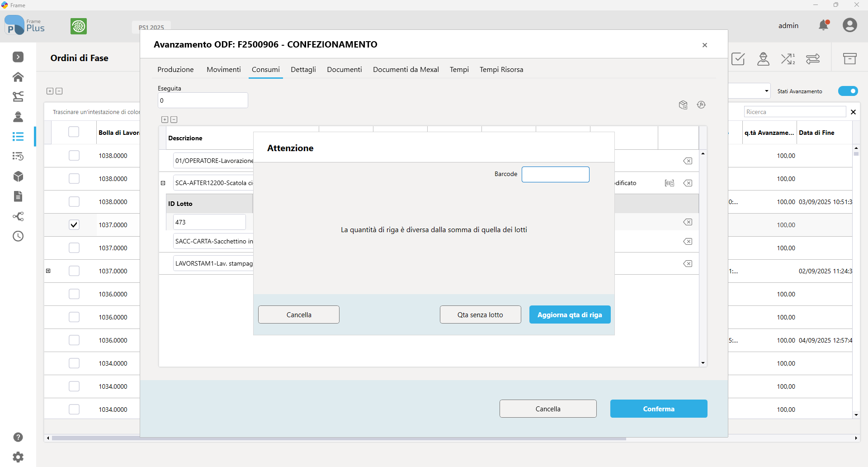Screen dimensions: 868x467
Task: Open the admin user profile avatar
Action: tap(850, 25)
